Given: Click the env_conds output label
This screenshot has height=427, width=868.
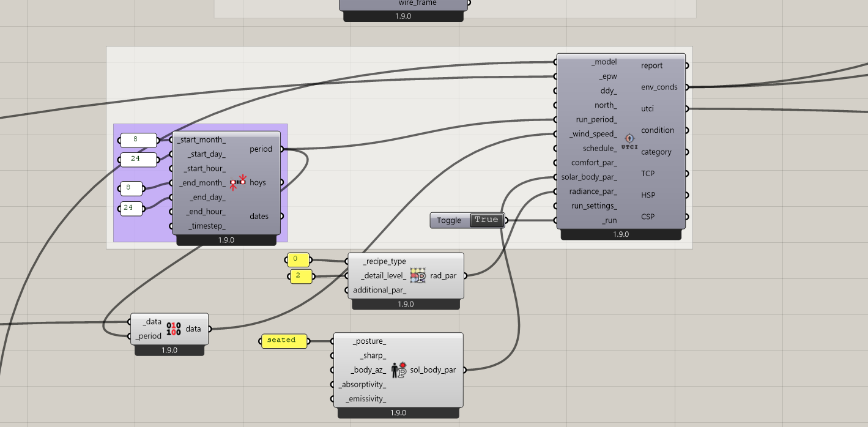Looking at the screenshot, I should pyautogui.click(x=659, y=87).
